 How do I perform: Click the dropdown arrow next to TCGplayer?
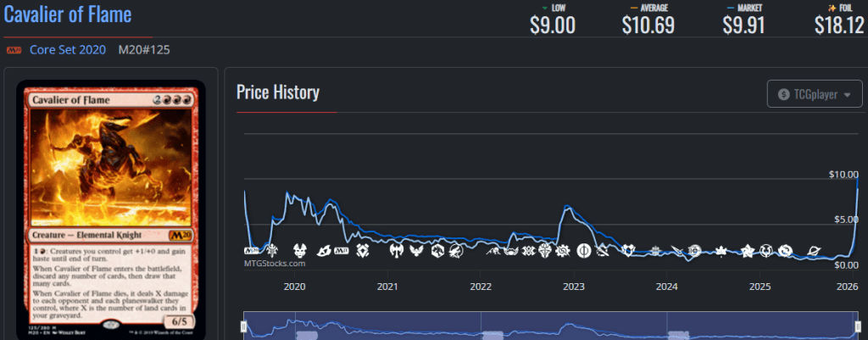(x=847, y=95)
